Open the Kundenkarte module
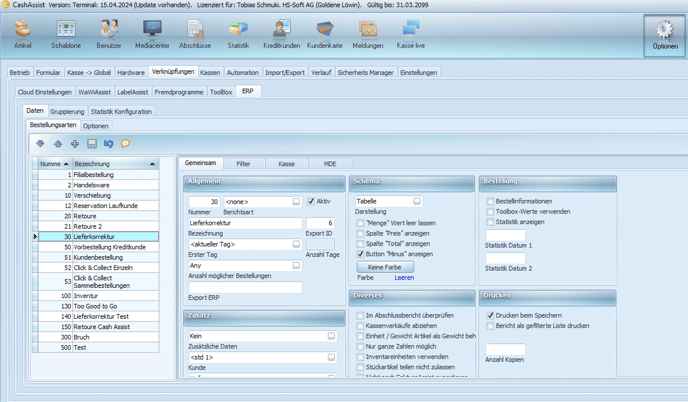Screen dimensions: 688x402 click(325, 34)
